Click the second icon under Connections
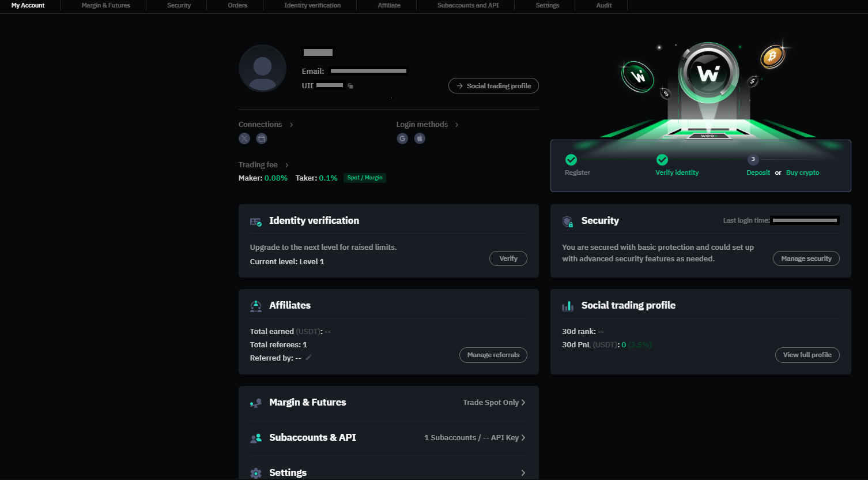Screen dimensions: 868x480 [262, 138]
